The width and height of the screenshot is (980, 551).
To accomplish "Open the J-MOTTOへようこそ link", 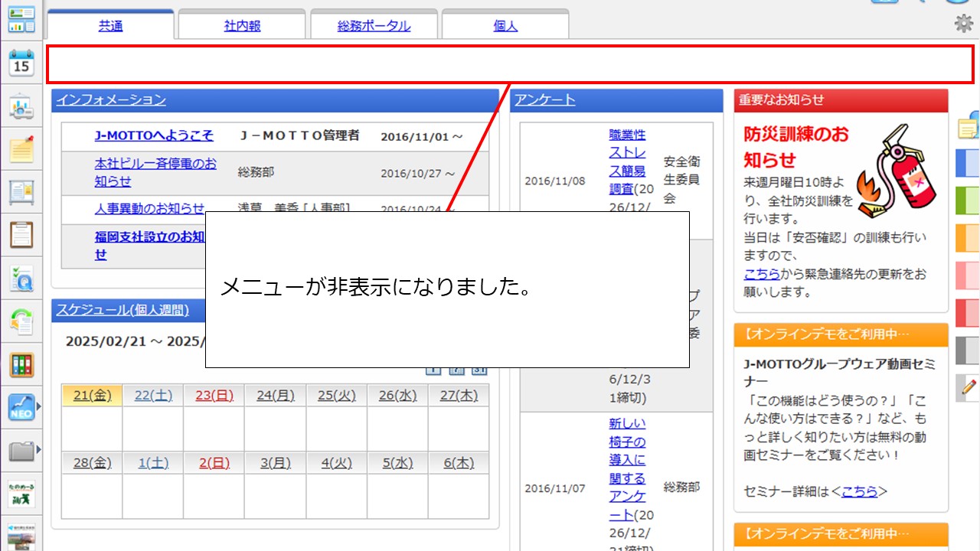I will pyautogui.click(x=154, y=135).
